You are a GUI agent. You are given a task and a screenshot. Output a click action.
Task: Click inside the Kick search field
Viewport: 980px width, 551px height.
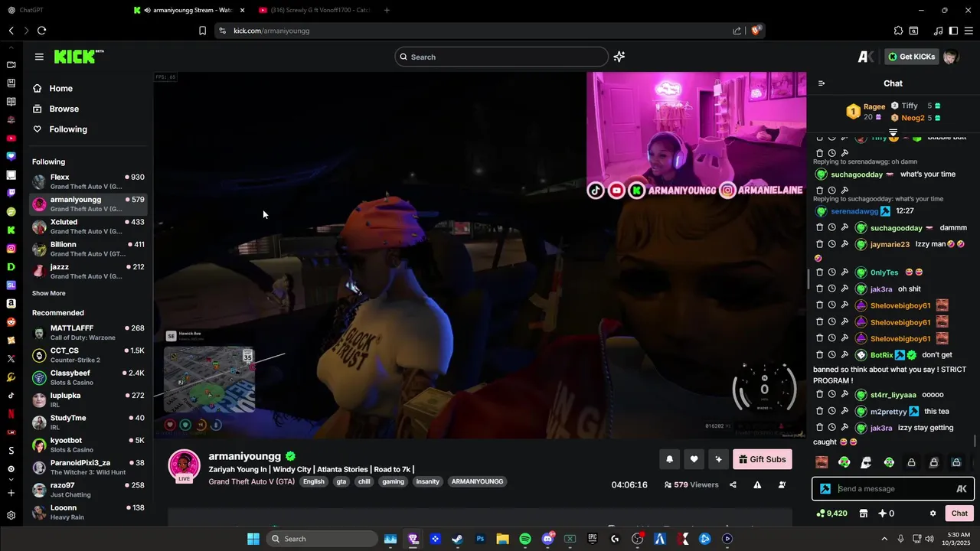(501, 57)
